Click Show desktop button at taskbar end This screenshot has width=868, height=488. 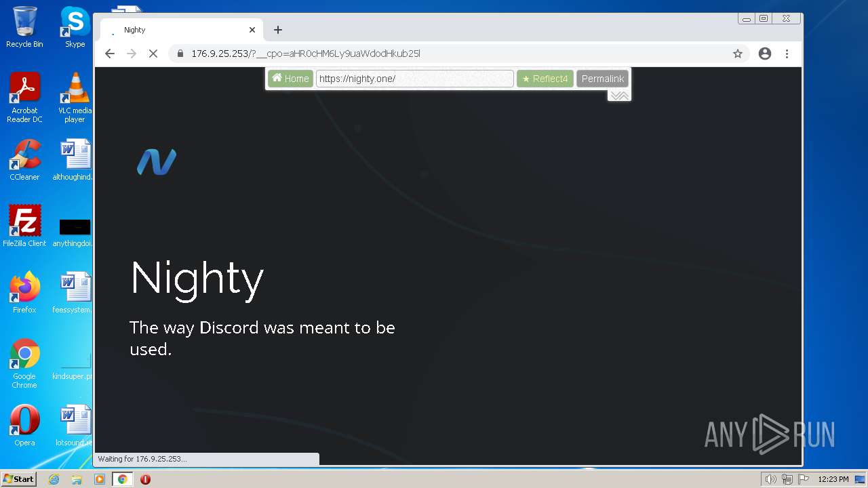(861, 479)
